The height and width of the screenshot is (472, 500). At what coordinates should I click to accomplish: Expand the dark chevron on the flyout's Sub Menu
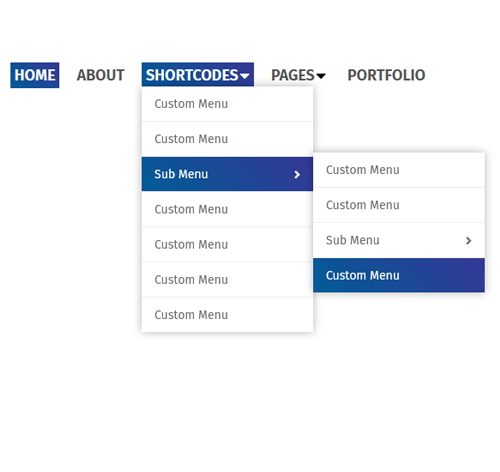pyautogui.click(x=469, y=241)
